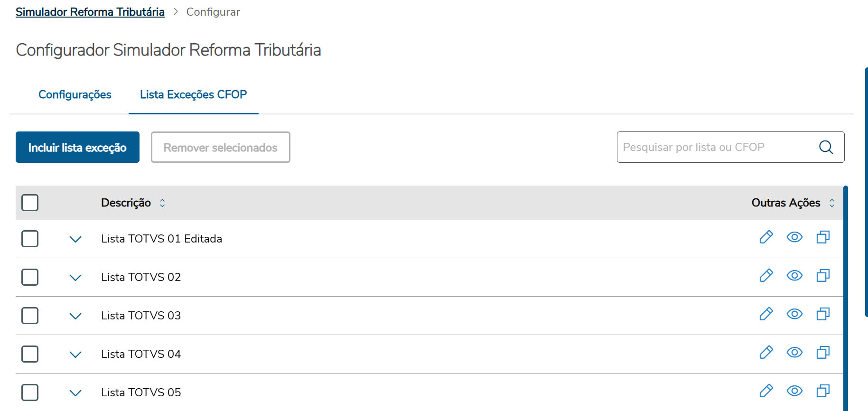Expand the Lista TOTVS 01 Editada row

click(x=75, y=239)
